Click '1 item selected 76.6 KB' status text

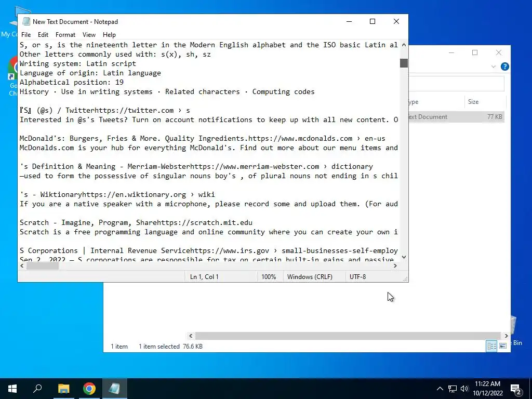click(170, 347)
